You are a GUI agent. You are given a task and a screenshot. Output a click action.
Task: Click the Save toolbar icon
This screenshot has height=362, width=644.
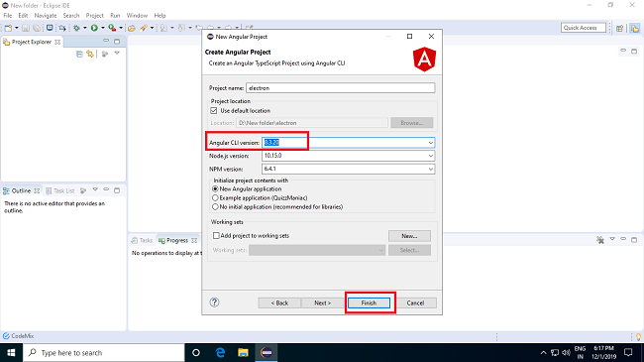point(26,28)
